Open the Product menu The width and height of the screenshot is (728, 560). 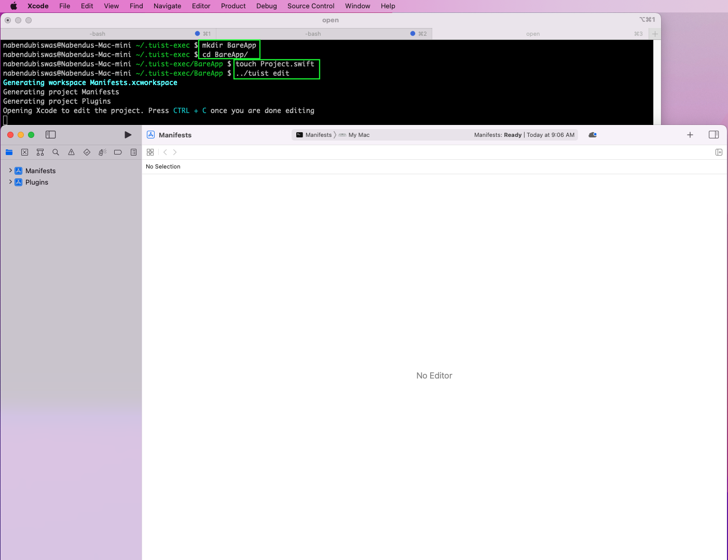(233, 6)
